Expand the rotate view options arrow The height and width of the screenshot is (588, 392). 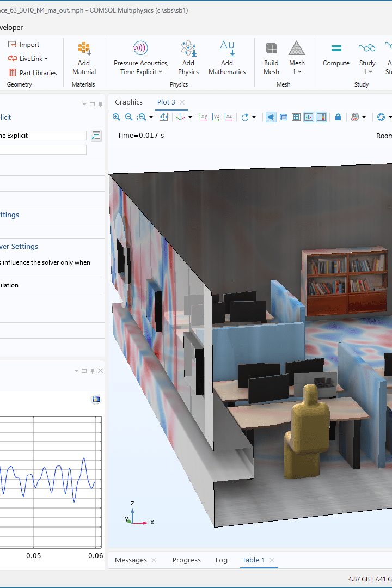tap(254, 117)
